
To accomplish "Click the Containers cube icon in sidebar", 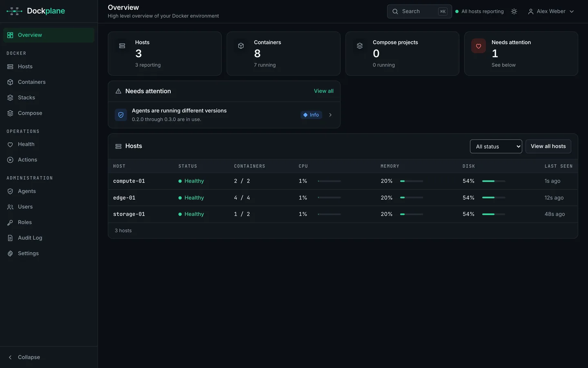I will click(10, 82).
